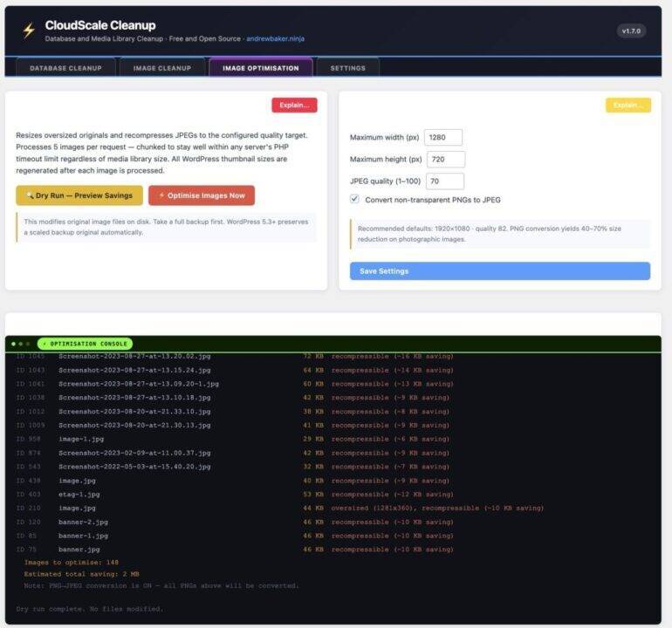Focus the Maximum width field
The image size is (672, 628).
[442, 138]
